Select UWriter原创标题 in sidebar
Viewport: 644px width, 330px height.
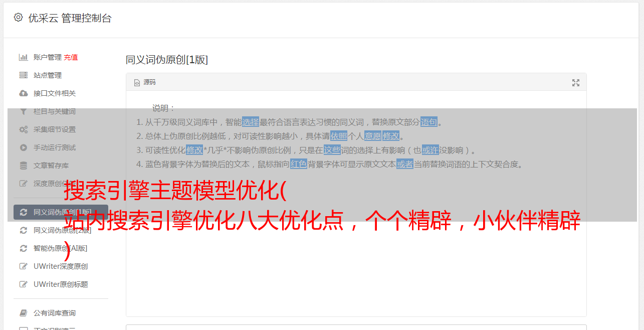pos(61,284)
